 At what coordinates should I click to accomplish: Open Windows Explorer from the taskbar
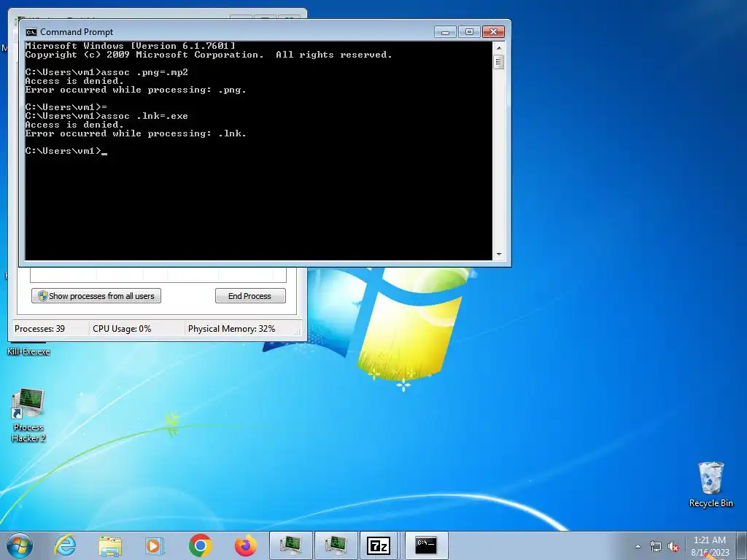point(110,545)
